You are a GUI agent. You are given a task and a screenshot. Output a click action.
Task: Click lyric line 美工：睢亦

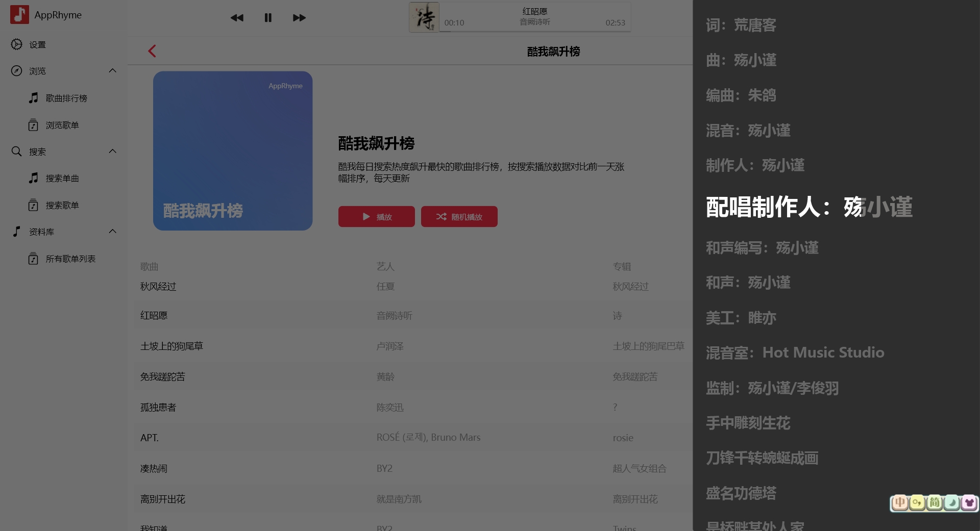[x=741, y=318]
